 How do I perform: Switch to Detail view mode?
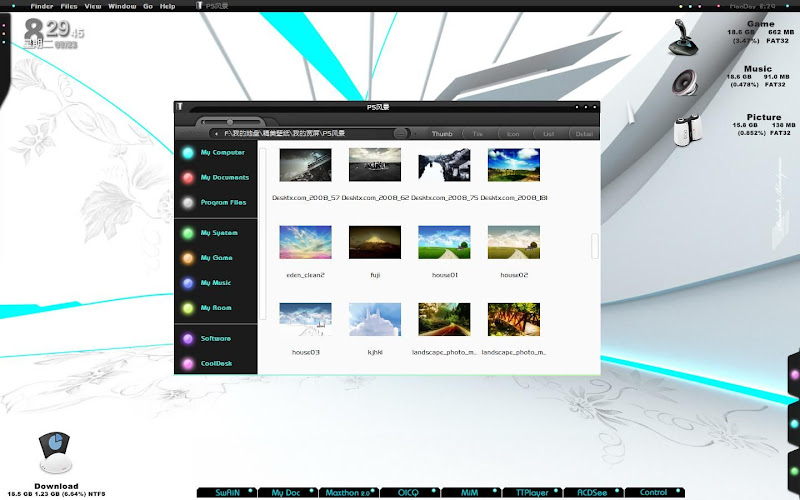tap(584, 134)
